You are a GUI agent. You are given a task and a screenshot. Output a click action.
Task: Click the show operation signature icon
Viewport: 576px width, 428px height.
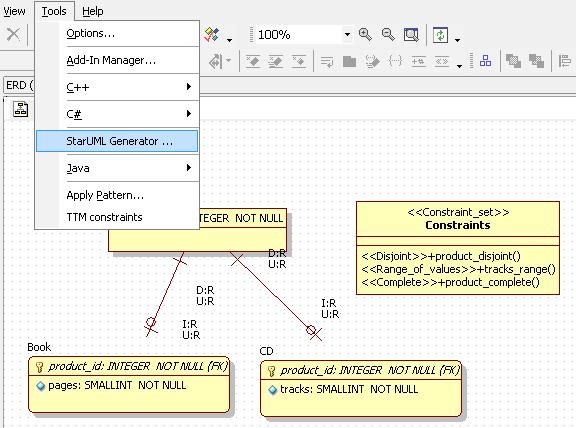click(419, 61)
